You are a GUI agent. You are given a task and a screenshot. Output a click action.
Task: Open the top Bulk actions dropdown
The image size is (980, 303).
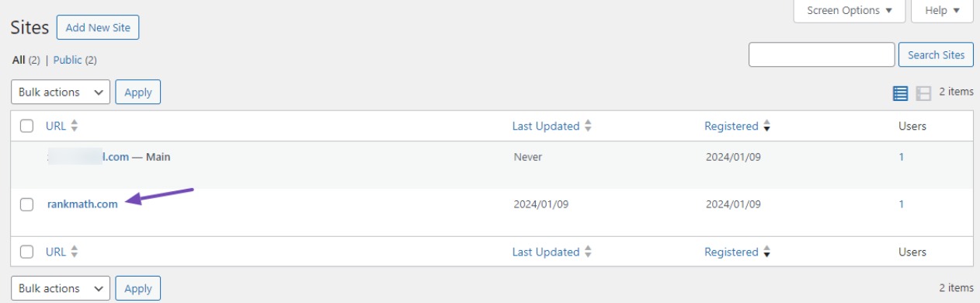click(x=61, y=92)
